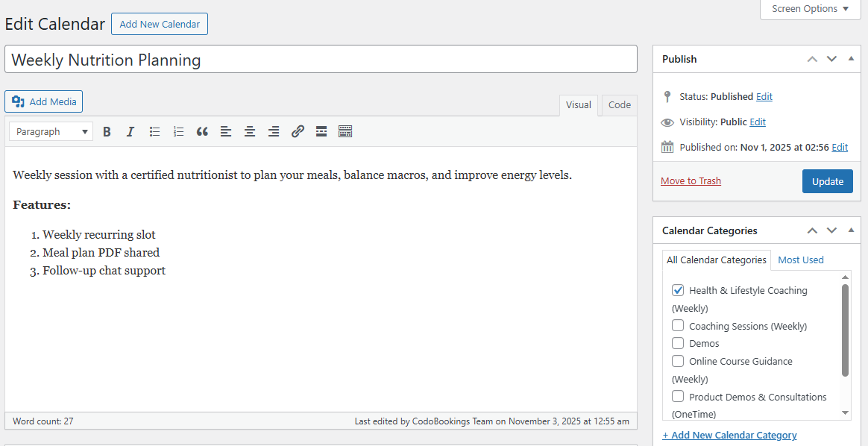Switch to the Most Used tab
Screen dimensions: 868x446
point(800,260)
